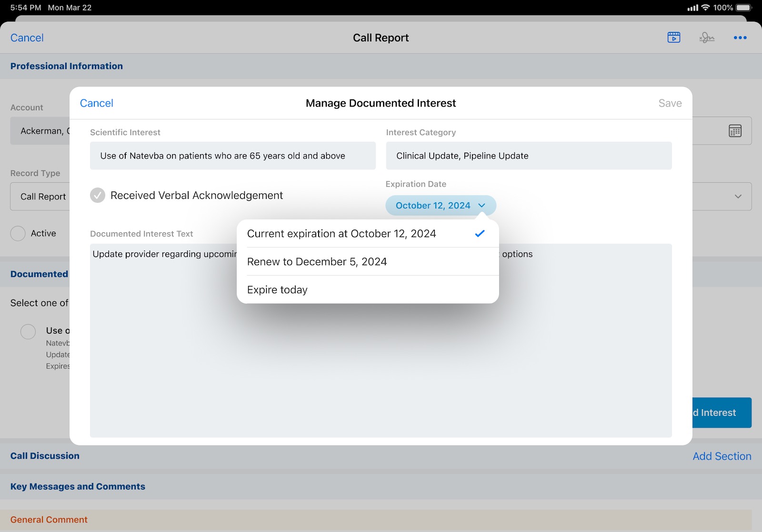Image resolution: width=762 pixels, height=532 pixels.
Task: Select the documented interest radio option
Action: tap(28, 332)
